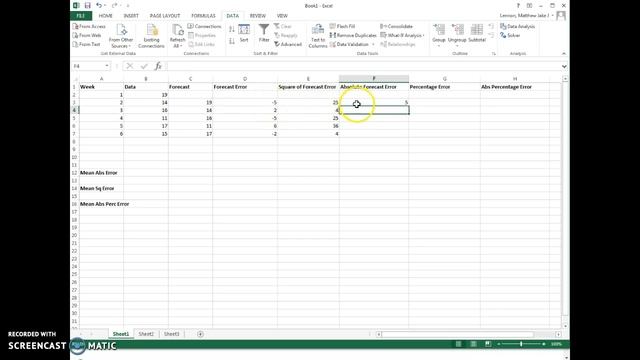Select the Sheet1 tab
Image resolution: width=640 pixels, height=360 pixels.
pyautogui.click(x=121, y=334)
